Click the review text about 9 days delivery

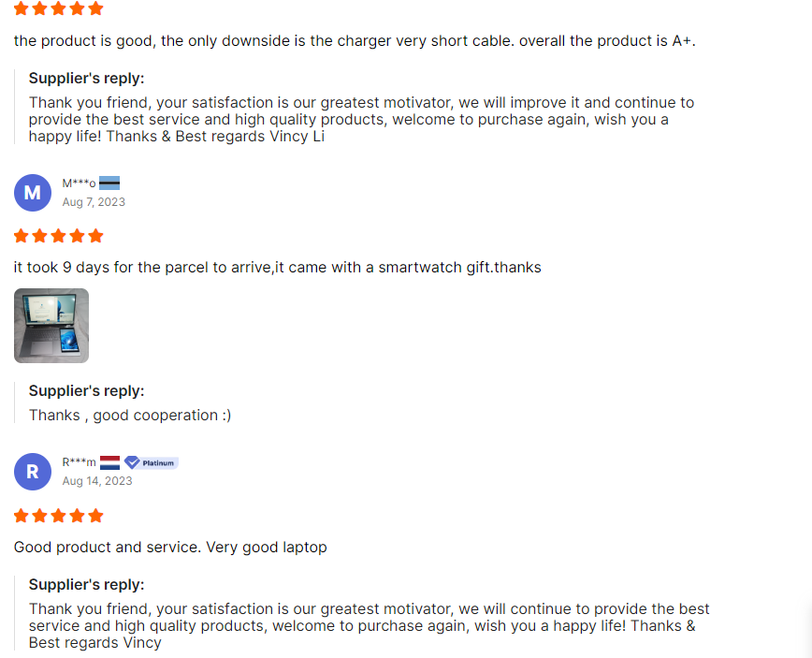[x=277, y=268]
